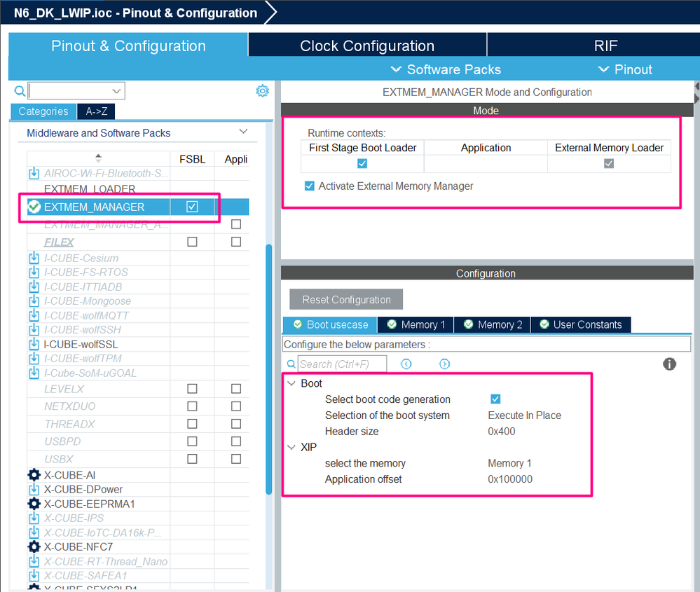Select EXTMEM_LOADER in pack list
This screenshot has height=592, width=700.
tap(89, 189)
